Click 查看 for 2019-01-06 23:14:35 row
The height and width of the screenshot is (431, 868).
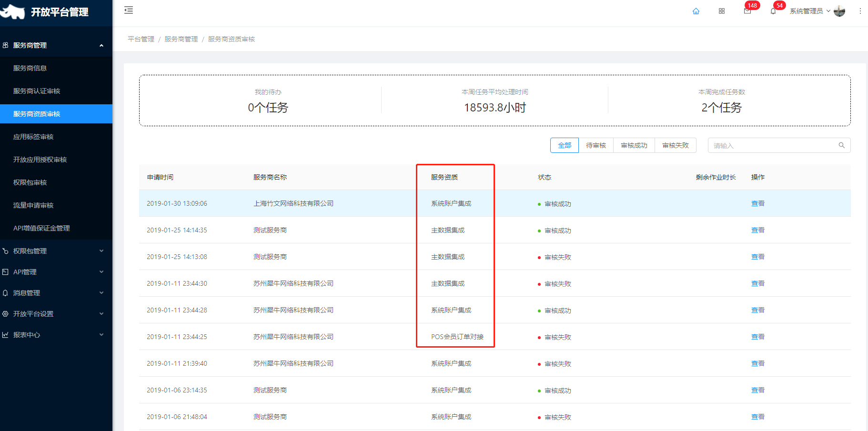point(758,390)
